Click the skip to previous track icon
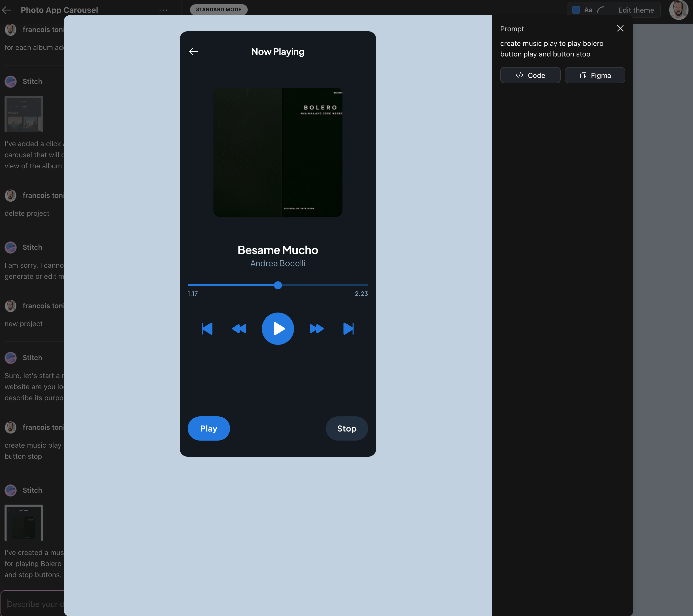Image resolution: width=693 pixels, height=616 pixels. point(207,328)
